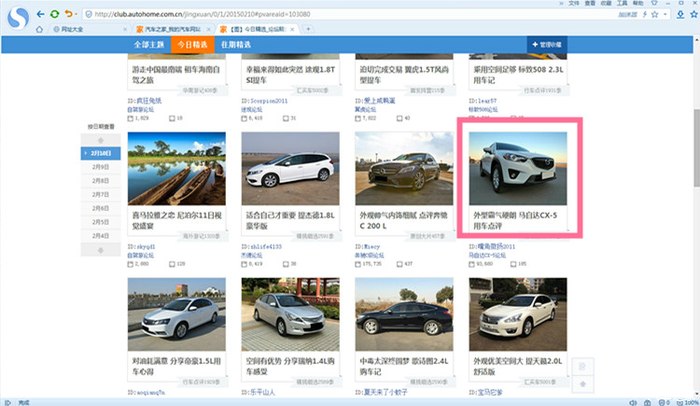Click the browser back arrow button
700x406 pixels.
tap(41, 14)
